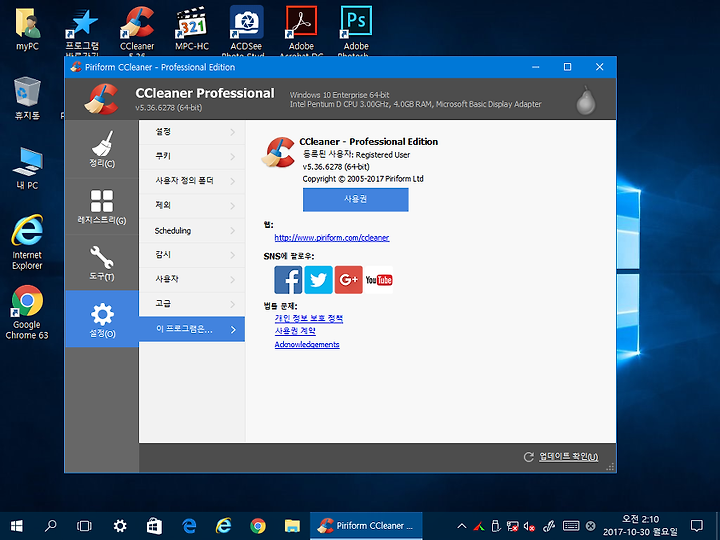Viewport: 720px width, 540px height.
Task: Click taskbar search magnifier
Action: tap(50, 526)
